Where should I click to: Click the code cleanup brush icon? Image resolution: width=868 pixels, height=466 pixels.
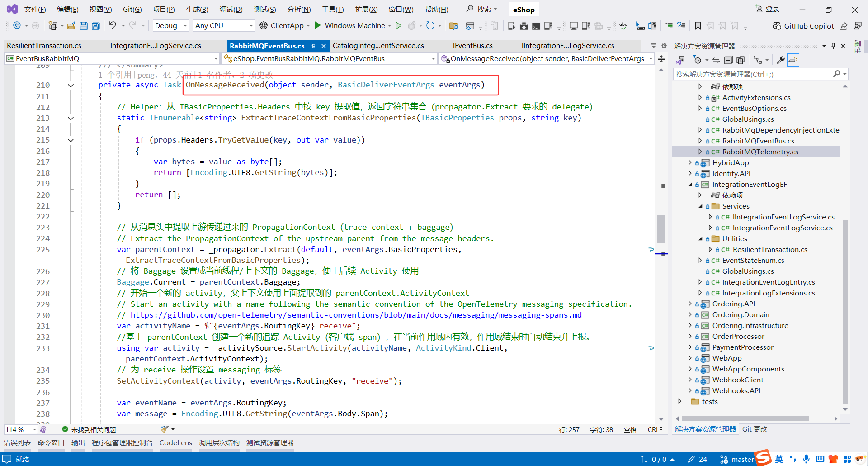[165, 429]
